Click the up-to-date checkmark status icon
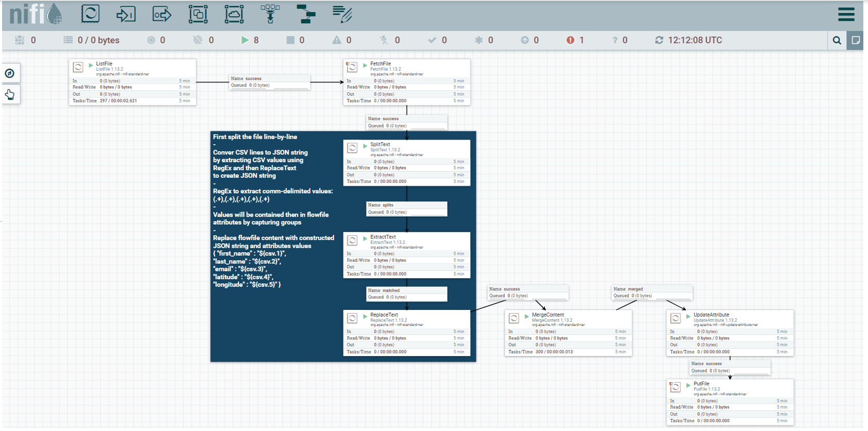The width and height of the screenshot is (868, 431). click(x=432, y=40)
